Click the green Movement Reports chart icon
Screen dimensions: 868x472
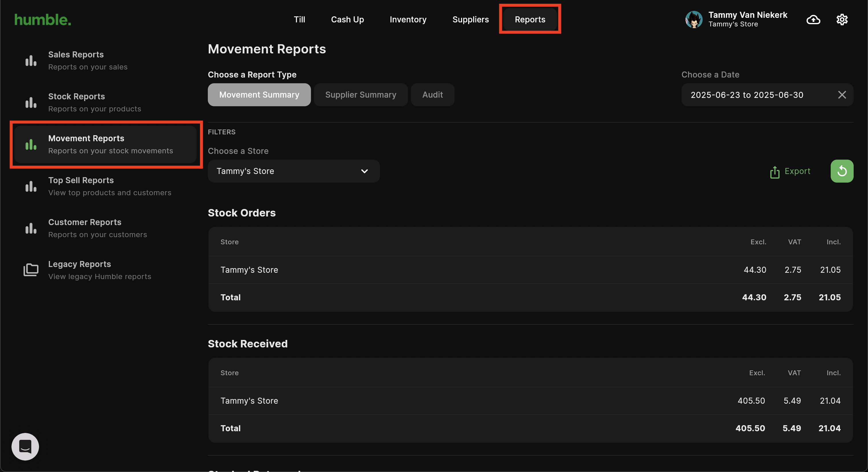tap(31, 144)
